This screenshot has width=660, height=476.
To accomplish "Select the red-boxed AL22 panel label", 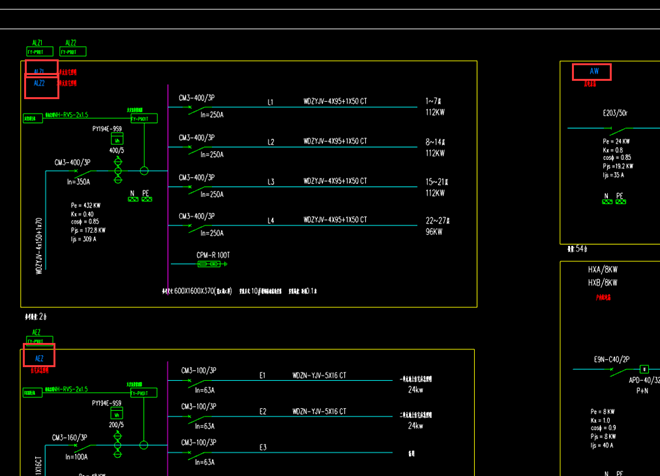I will (39, 85).
